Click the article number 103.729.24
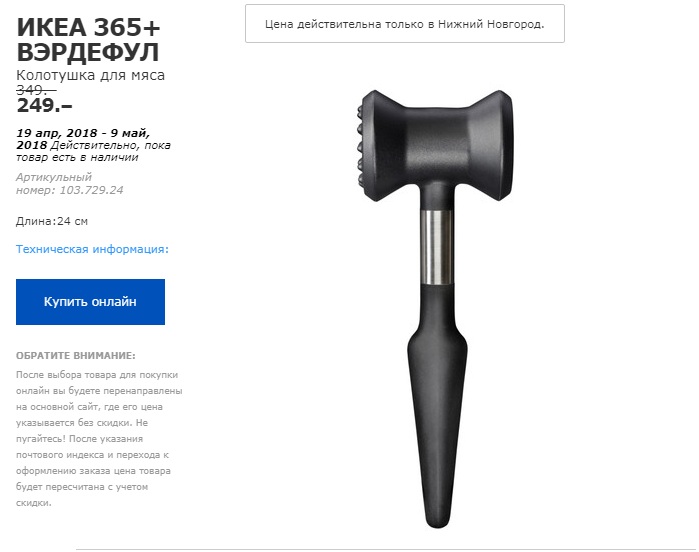This screenshot has height=552, width=699. [x=91, y=190]
